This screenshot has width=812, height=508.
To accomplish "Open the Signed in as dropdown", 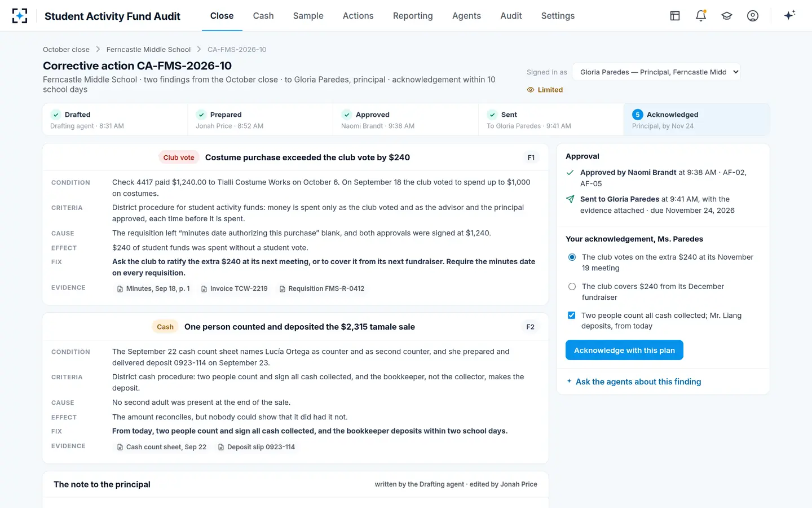I will pos(656,72).
